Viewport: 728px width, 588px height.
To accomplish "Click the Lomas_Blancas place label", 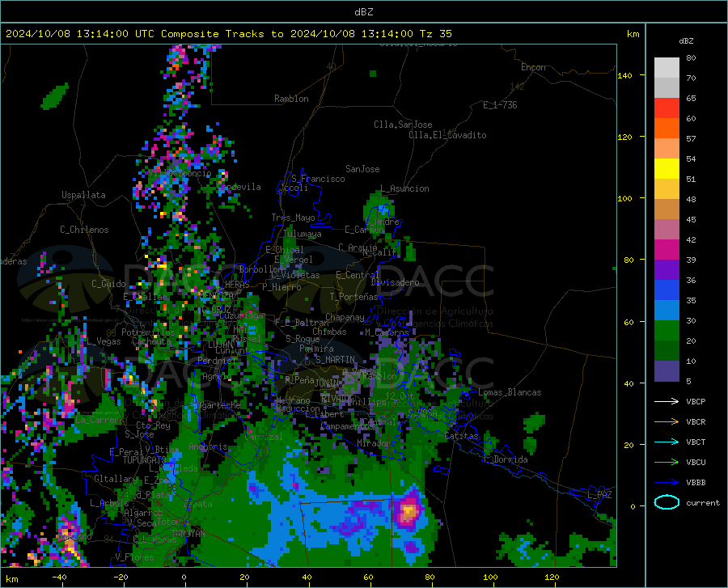I will point(510,392).
